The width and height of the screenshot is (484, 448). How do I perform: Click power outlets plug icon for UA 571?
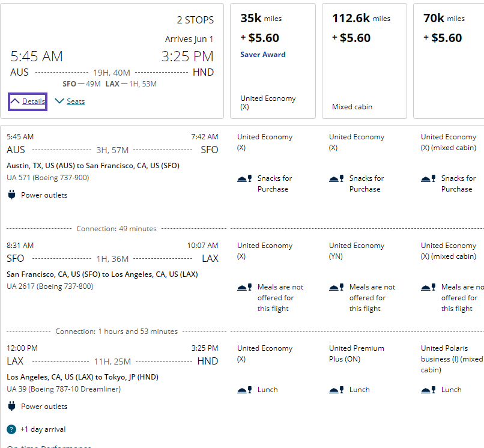click(11, 195)
